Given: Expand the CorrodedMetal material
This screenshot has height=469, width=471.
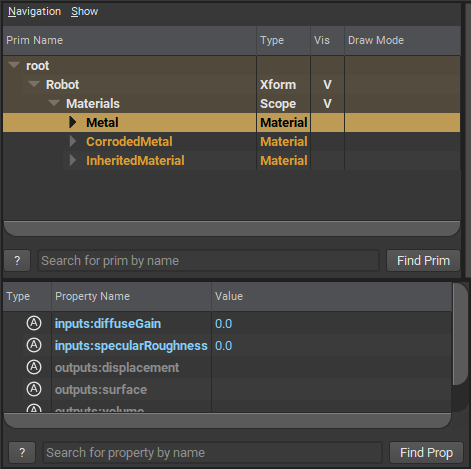Looking at the screenshot, I should (73, 141).
